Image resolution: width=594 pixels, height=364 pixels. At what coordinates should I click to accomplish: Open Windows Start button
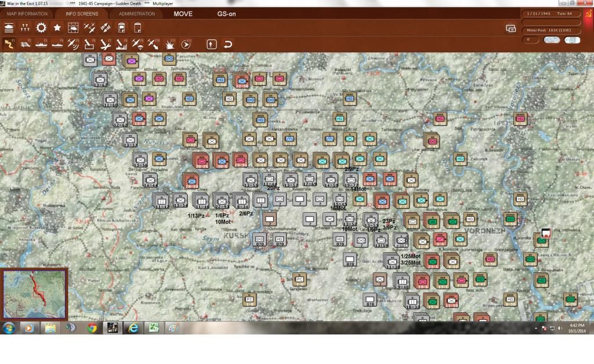pos(9,327)
